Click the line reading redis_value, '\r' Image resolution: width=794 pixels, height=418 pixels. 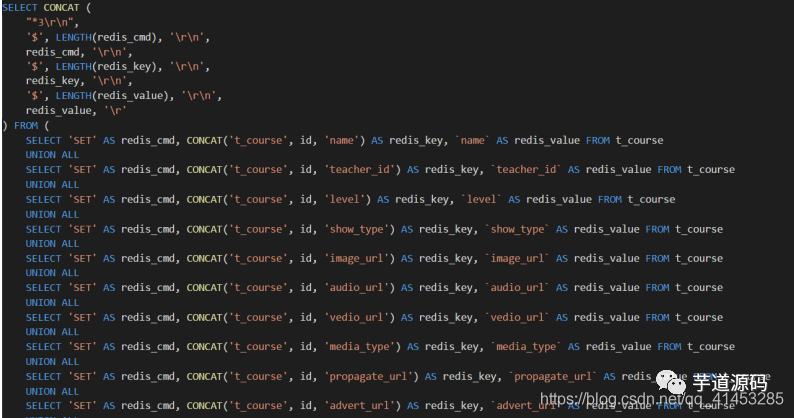click(76, 110)
